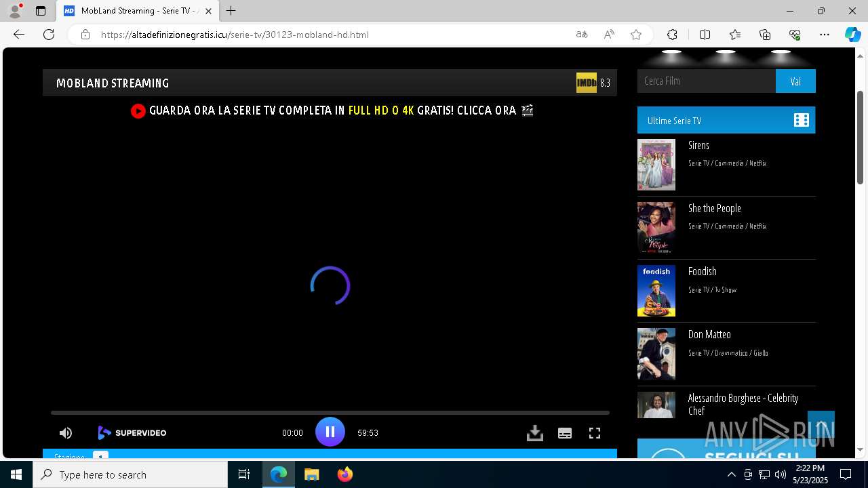Open the She the People link

click(715, 208)
